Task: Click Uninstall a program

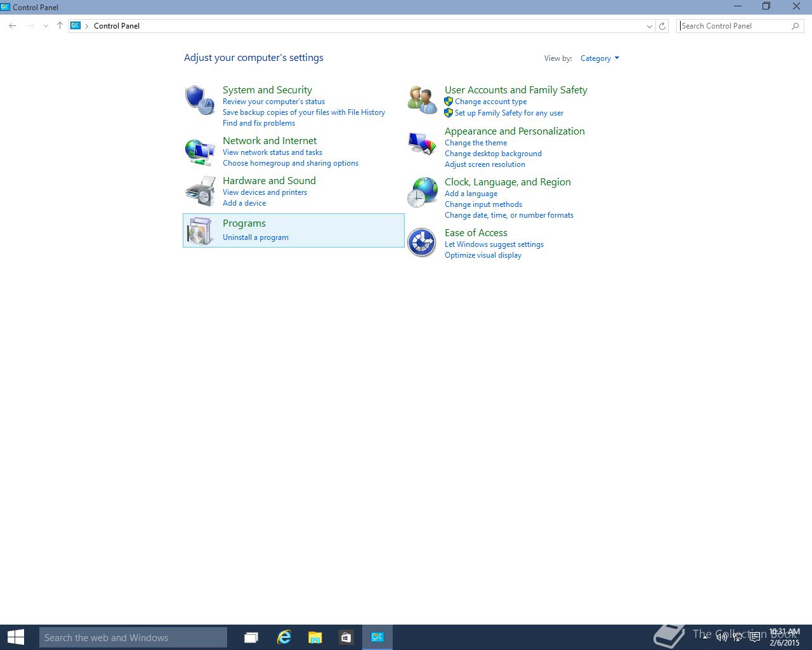Action: [x=256, y=237]
